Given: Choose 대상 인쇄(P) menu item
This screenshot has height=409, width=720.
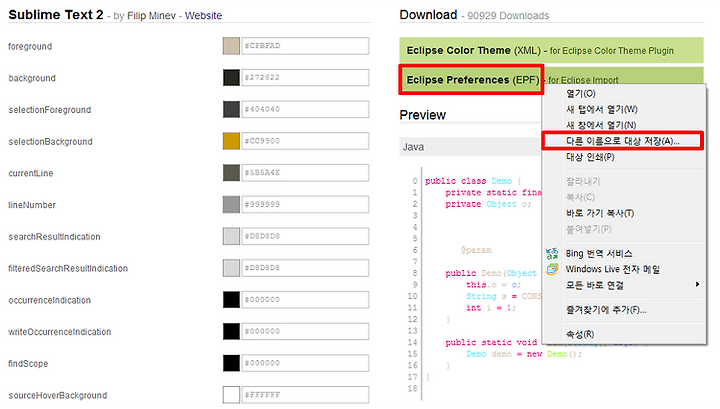Looking at the screenshot, I should 590,157.
